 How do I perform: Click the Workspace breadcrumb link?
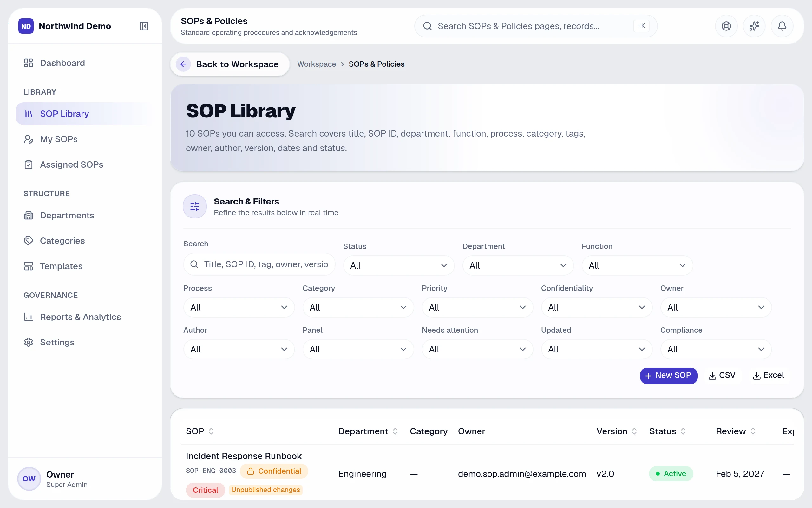[317, 64]
